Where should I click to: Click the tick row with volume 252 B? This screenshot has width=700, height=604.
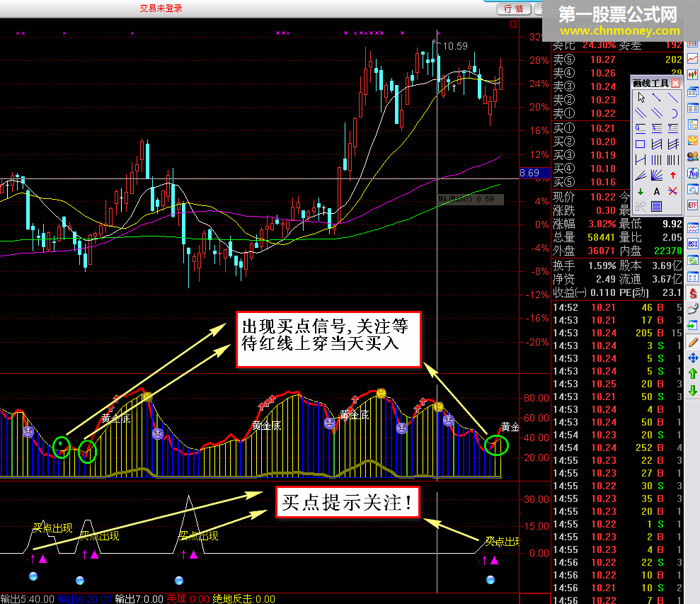(x=617, y=448)
